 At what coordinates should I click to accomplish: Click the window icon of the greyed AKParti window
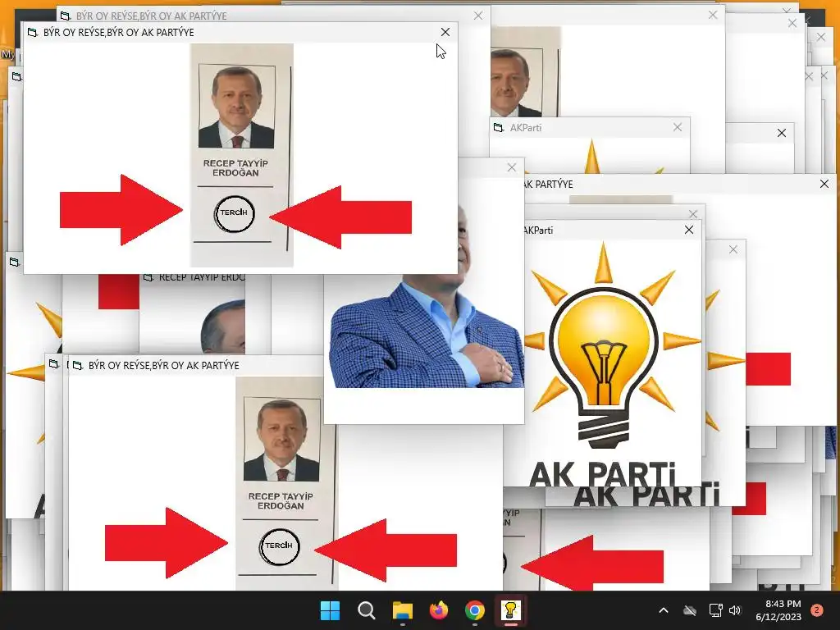[499, 127]
